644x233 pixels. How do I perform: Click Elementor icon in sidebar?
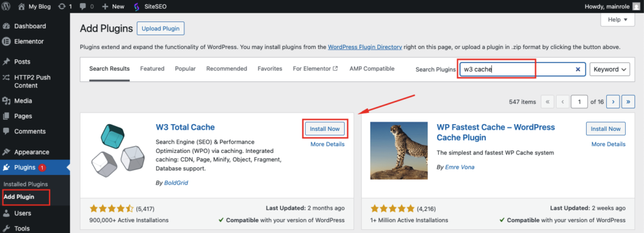[x=6, y=42]
